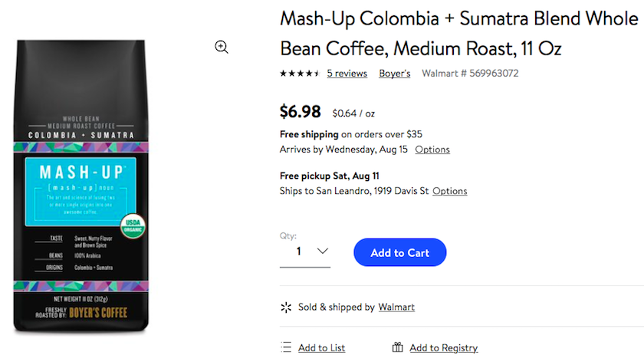Click the magnifier zoom icon on product image
The width and height of the screenshot is (644, 362).
[222, 47]
